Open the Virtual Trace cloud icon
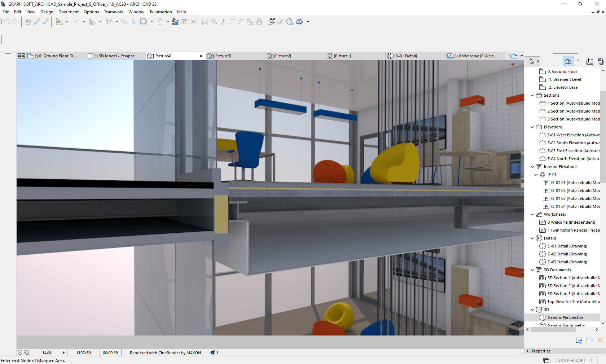The image size is (606, 364). (289, 22)
